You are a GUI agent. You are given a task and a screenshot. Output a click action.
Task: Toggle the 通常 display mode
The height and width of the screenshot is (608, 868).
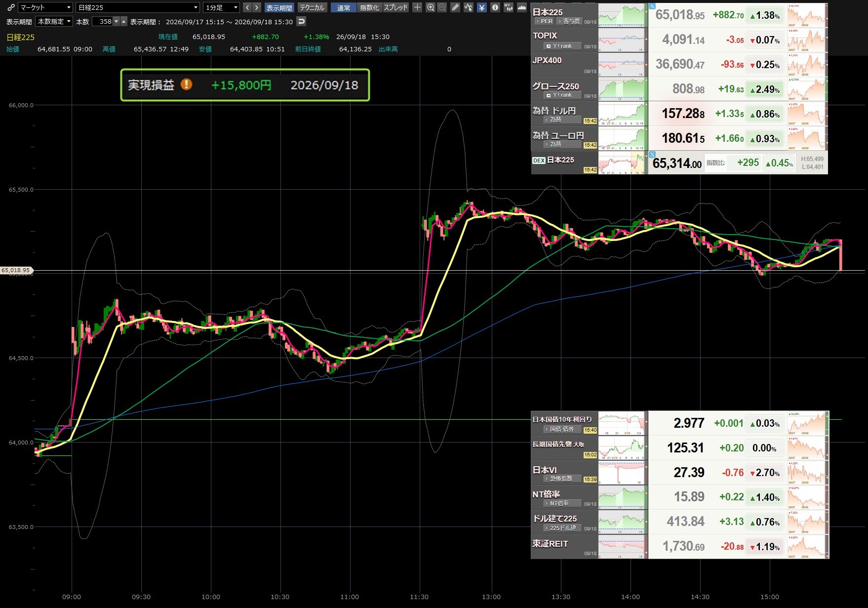[x=343, y=7]
